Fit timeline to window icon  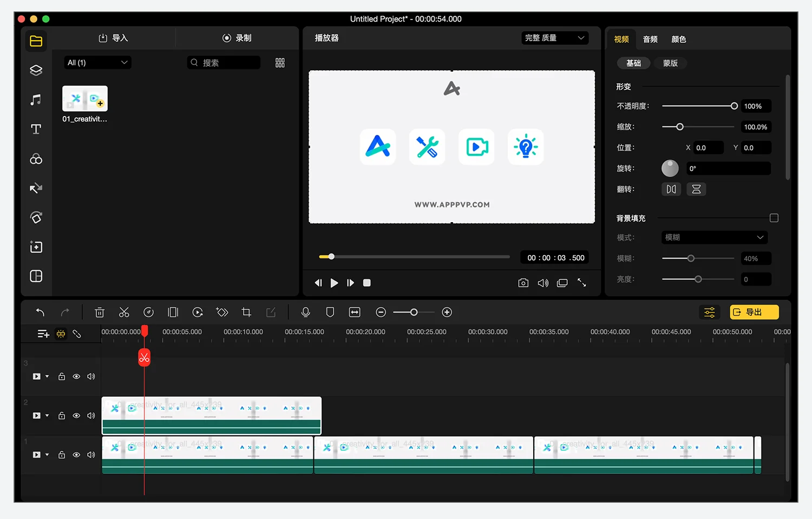(355, 312)
